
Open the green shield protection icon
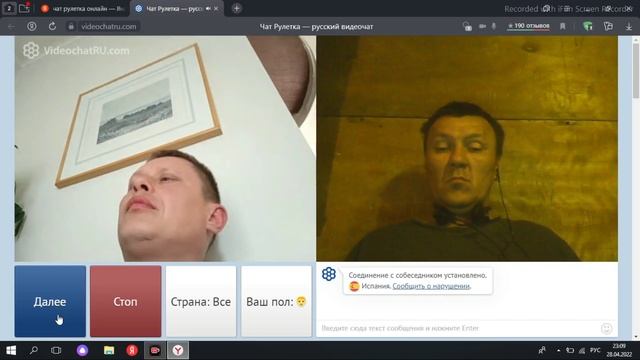coord(588,27)
